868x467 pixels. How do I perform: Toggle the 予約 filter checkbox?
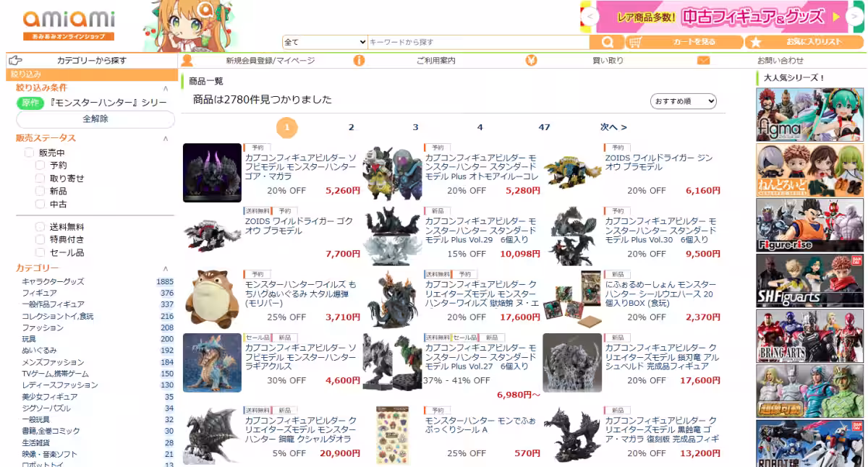pyautogui.click(x=40, y=166)
